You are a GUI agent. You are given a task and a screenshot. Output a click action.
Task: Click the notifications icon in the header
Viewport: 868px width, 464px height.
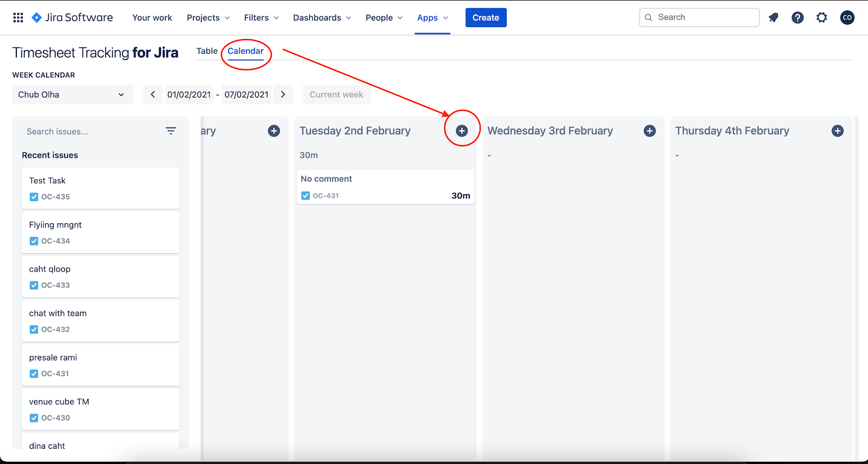pos(774,17)
